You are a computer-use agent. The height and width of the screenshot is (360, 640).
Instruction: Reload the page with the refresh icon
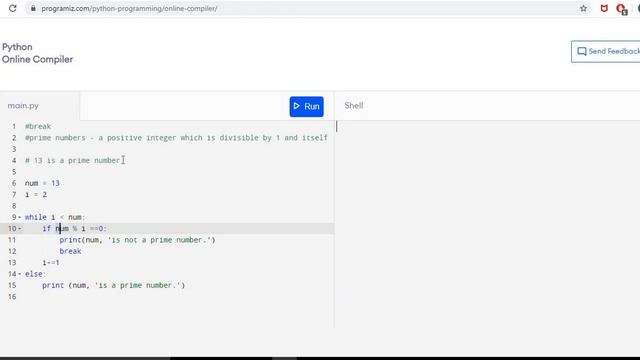point(12,8)
